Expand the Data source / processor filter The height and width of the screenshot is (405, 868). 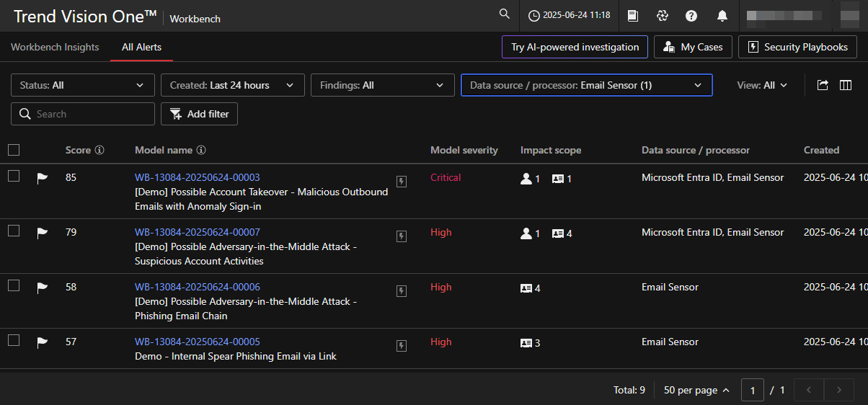586,85
